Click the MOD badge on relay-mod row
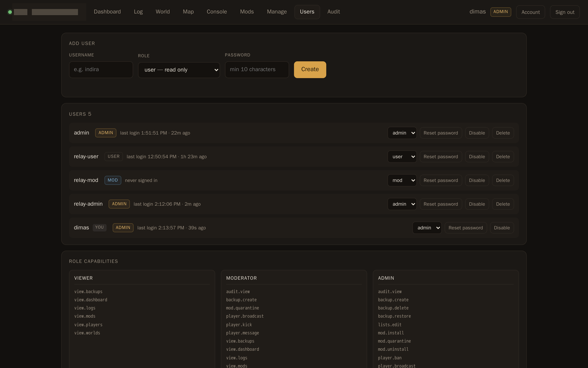 click(113, 180)
